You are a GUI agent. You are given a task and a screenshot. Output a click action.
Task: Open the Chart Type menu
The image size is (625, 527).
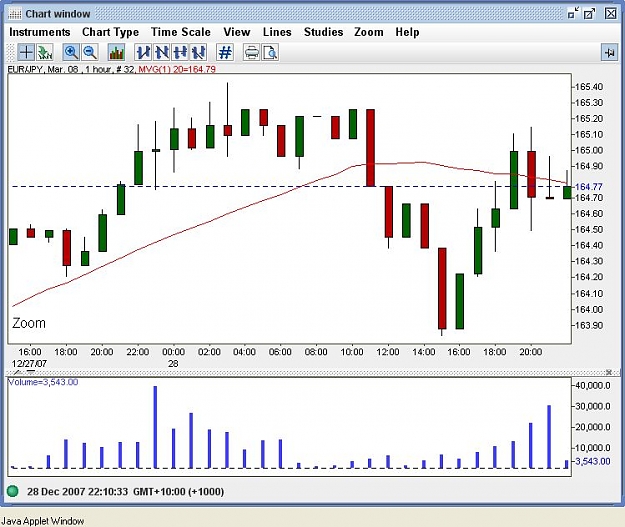(110, 32)
